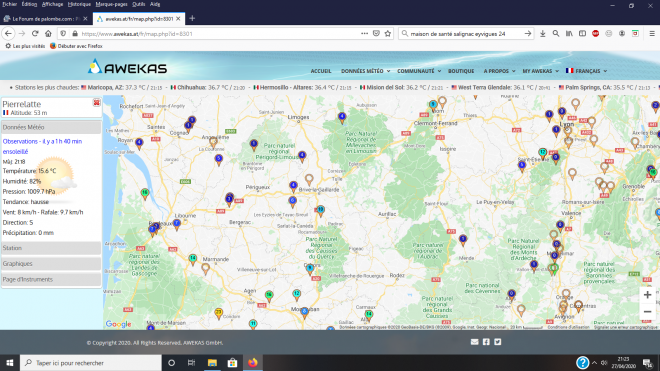
Task: Reload the page in the browser
Action: click(x=35, y=34)
